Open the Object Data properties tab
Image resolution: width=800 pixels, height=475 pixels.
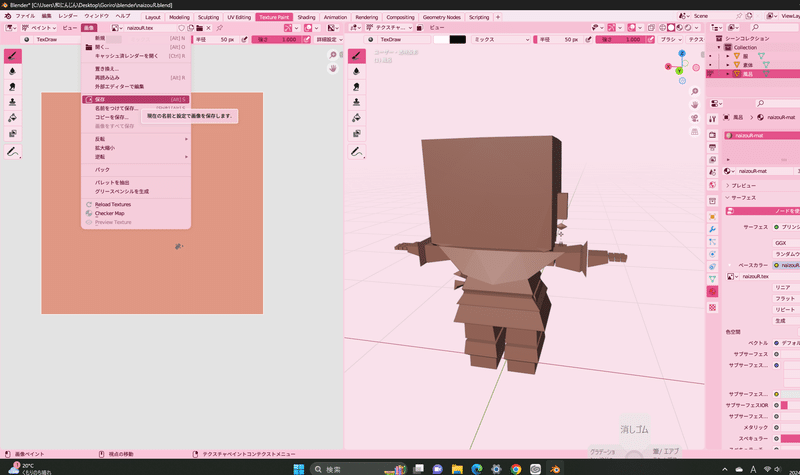(x=712, y=279)
